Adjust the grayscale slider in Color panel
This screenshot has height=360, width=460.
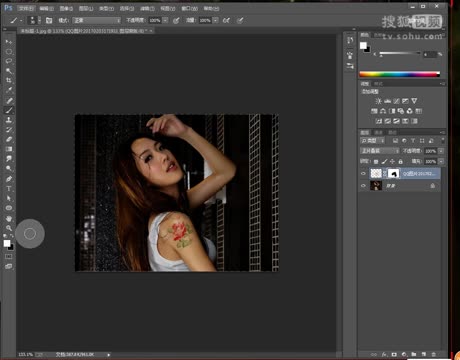pyautogui.click(x=399, y=53)
